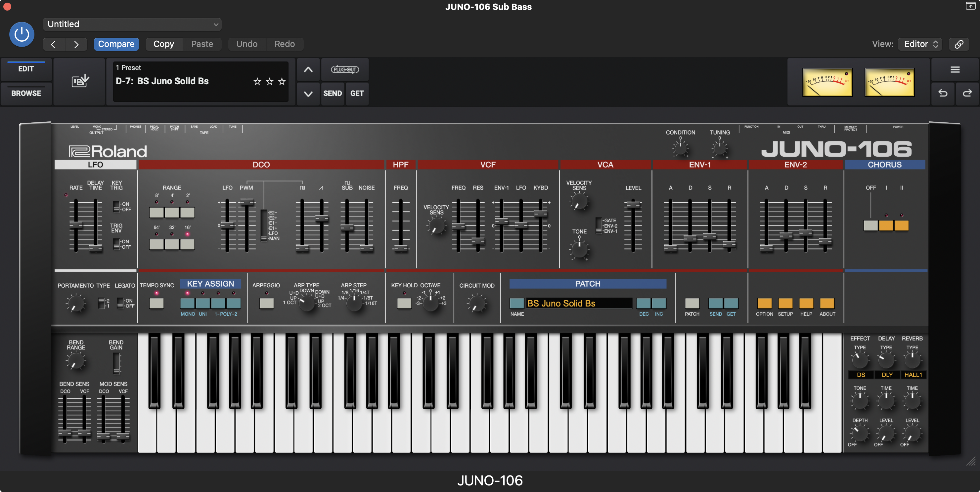The width and height of the screenshot is (980, 492).
Task: Click the redo curved arrow icon
Action: coord(967,93)
